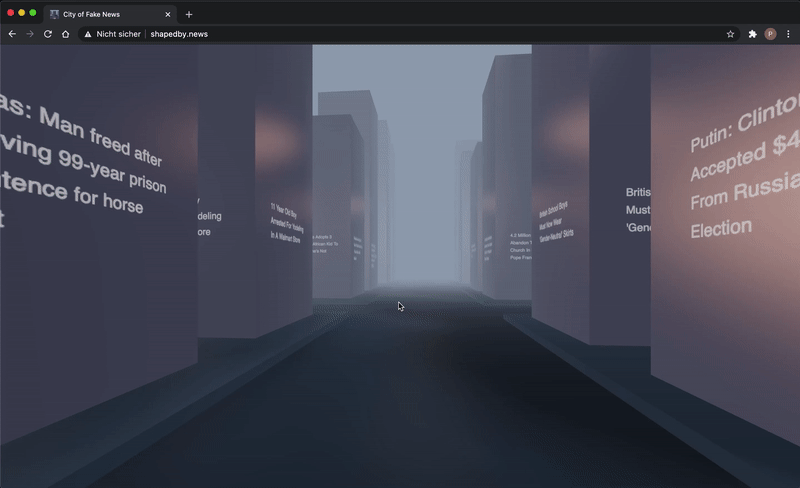
Task: Click the browser forward arrow
Action: coord(30,34)
